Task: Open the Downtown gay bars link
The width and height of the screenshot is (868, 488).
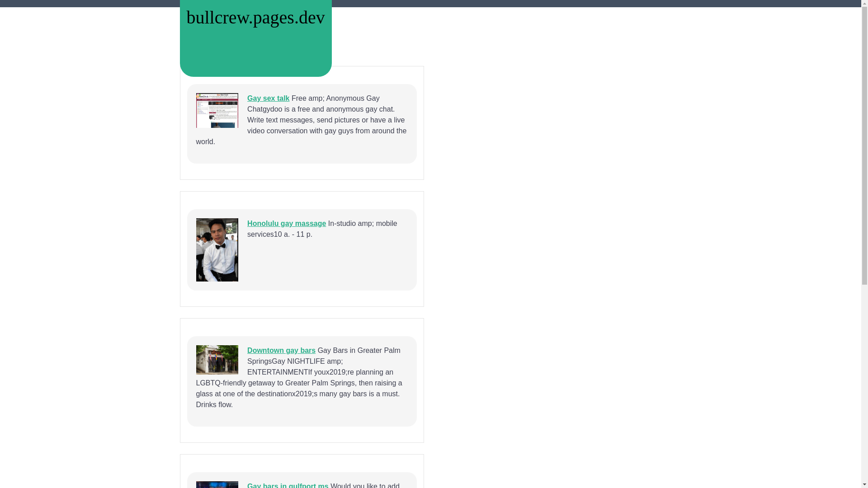Action: pyautogui.click(x=281, y=350)
